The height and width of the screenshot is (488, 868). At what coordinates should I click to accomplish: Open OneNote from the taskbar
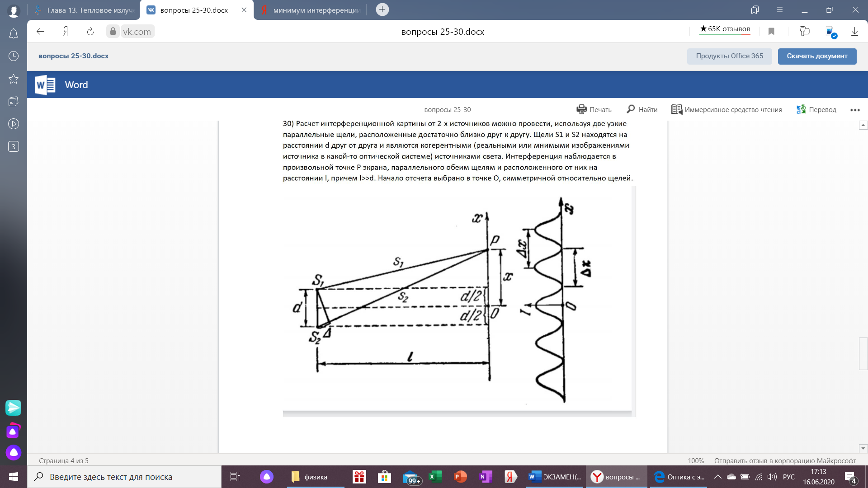(486, 477)
